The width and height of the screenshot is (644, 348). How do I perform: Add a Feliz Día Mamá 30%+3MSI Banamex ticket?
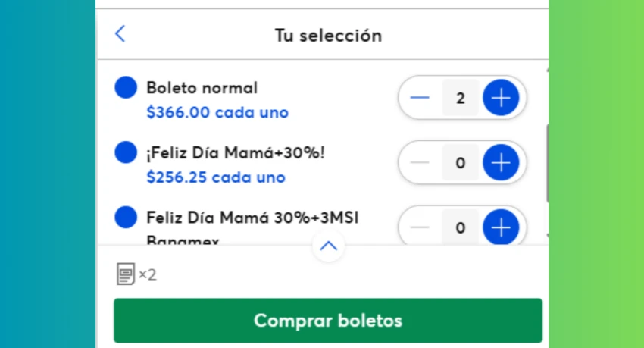coord(501,227)
